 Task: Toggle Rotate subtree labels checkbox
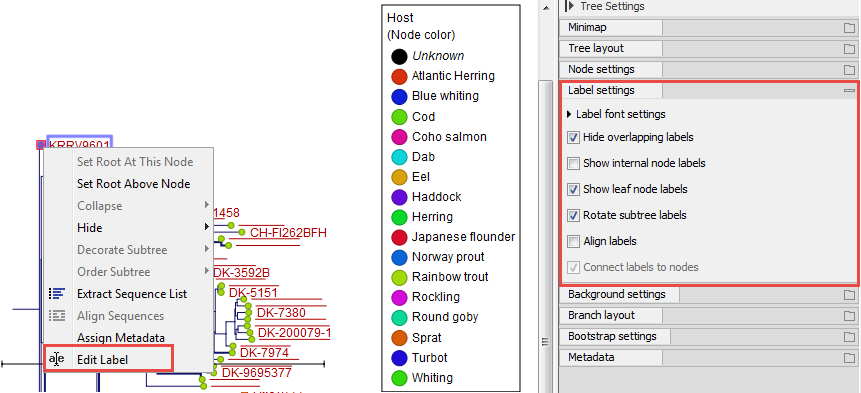pyautogui.click(x=573, y=215)
